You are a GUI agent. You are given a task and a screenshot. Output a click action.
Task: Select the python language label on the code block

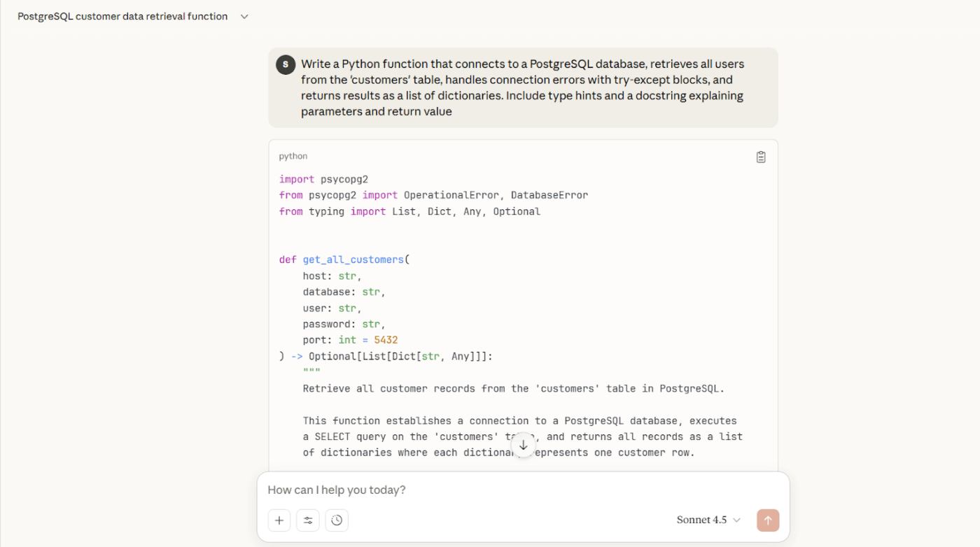293,156
